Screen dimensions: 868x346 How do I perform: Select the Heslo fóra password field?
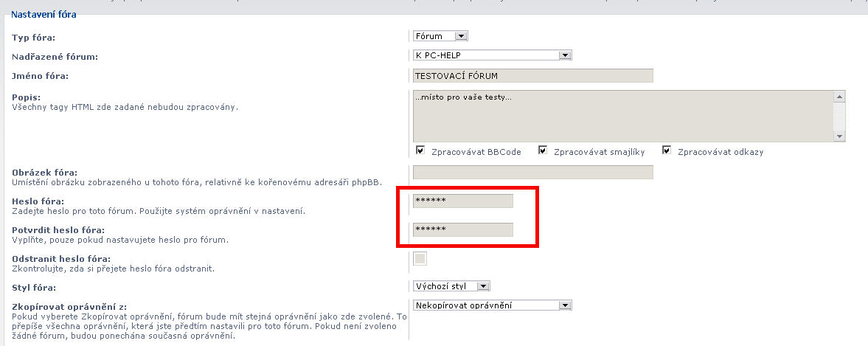462,201
